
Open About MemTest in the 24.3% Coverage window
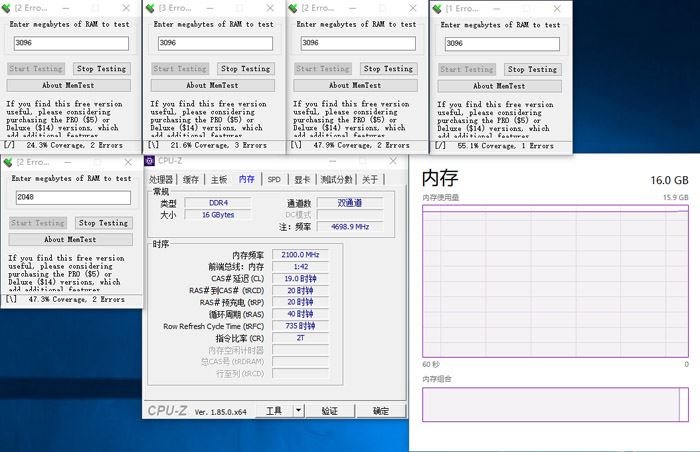68,85
